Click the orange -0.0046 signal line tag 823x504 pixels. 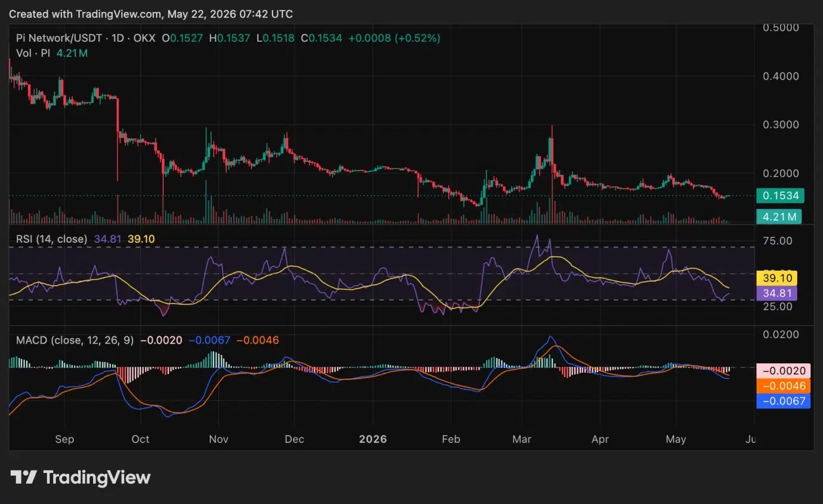click(783, 386)
